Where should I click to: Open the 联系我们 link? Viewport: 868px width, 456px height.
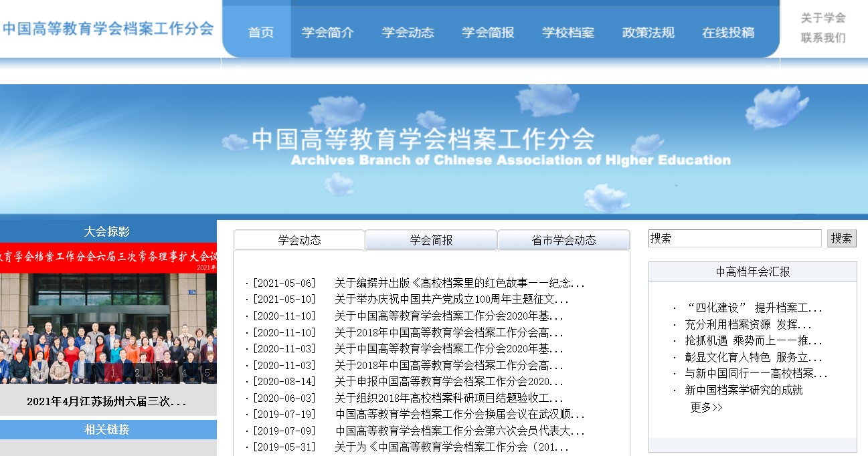coord(823,38)
